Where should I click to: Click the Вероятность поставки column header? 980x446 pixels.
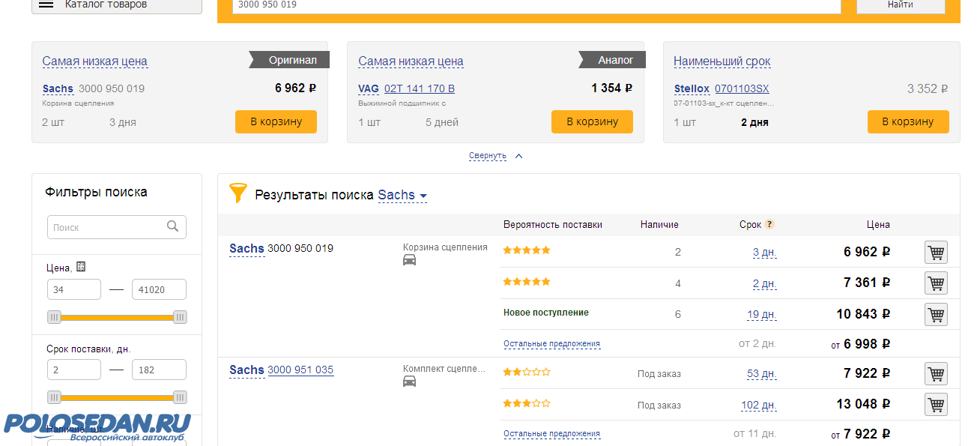553,225
